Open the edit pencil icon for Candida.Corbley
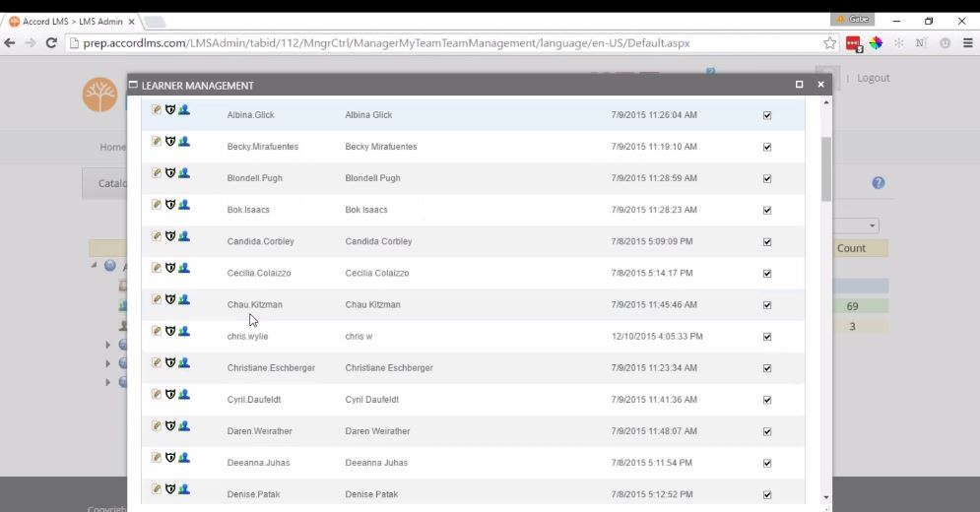Viewport: 980px width, 512px height. coord(157,236)
